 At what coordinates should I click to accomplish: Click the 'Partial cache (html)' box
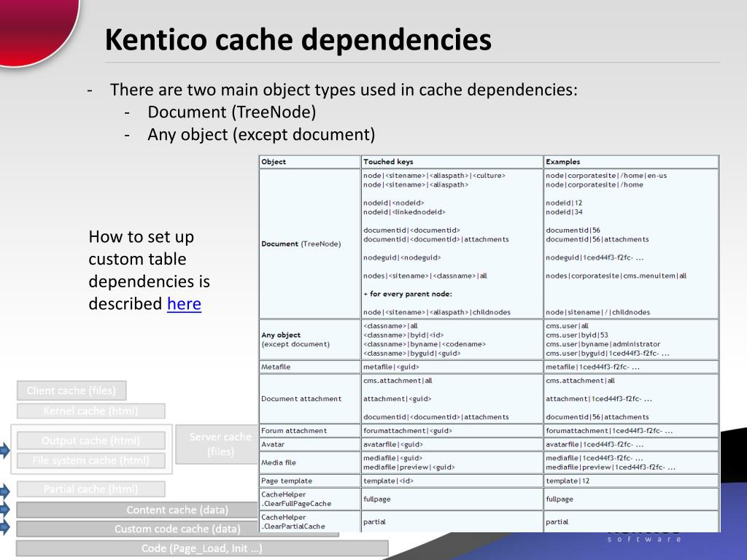point(91,489)
